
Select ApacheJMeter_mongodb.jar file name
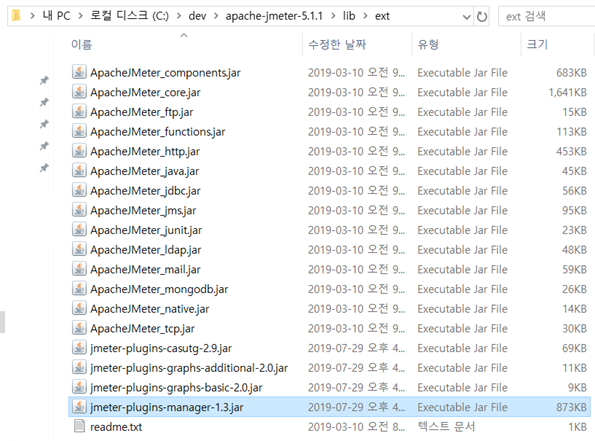159,289
